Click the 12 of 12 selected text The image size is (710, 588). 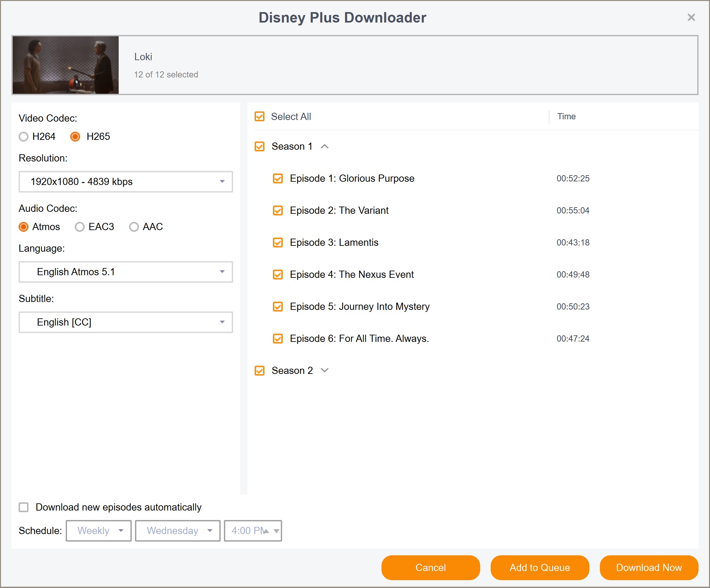(x=166, y=75)
